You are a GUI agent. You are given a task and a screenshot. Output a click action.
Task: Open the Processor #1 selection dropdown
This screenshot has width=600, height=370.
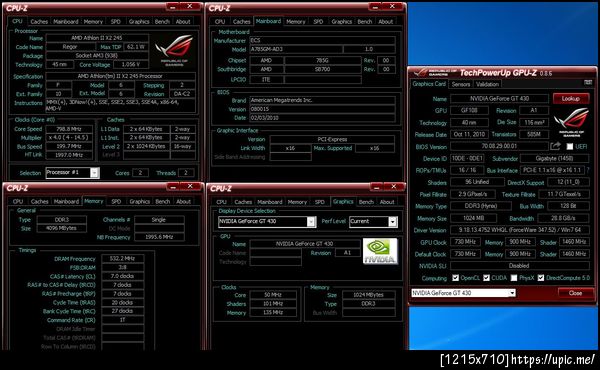pos(94,173)
